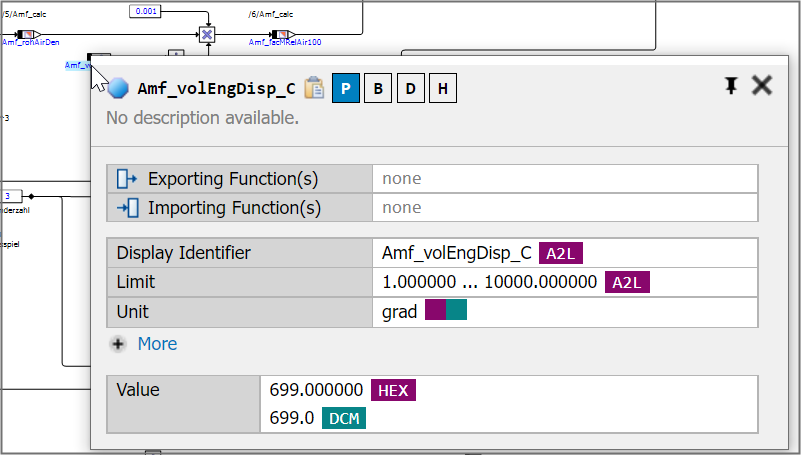Toggle the P view button
The height and width of the screenshot is (455, 801).
346,88
